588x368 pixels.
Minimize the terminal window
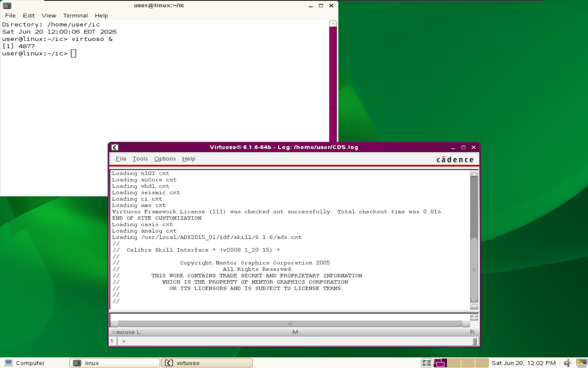tap(311, 6)
